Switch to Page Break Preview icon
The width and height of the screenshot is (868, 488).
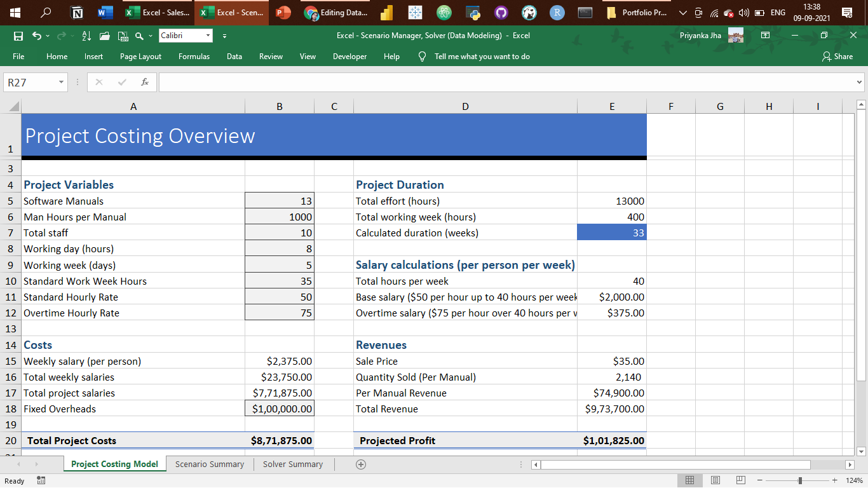click(740, 480)
